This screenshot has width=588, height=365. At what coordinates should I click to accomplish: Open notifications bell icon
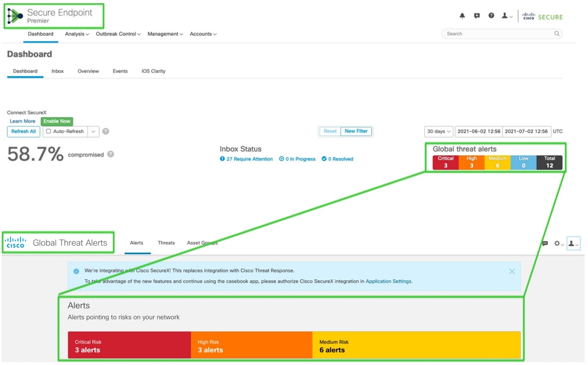click(462, 16)
